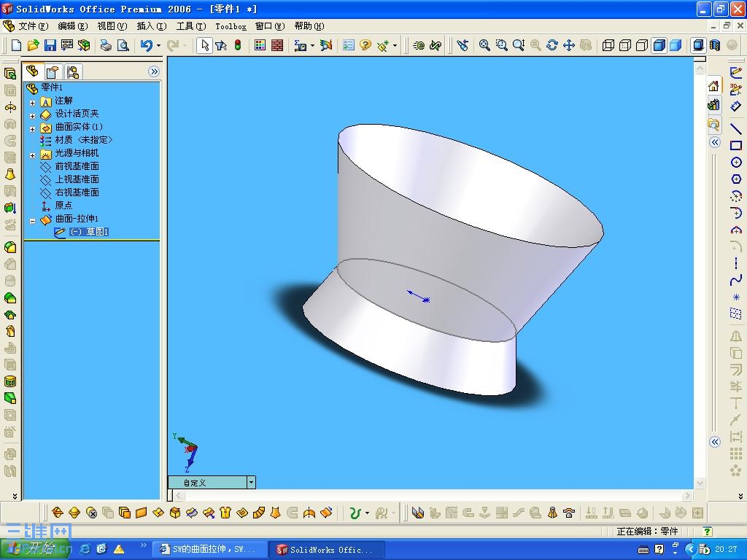This screenshot has width=747, height=560.
Task: Select the Line sketch tool
Action: tap(736, 128)
